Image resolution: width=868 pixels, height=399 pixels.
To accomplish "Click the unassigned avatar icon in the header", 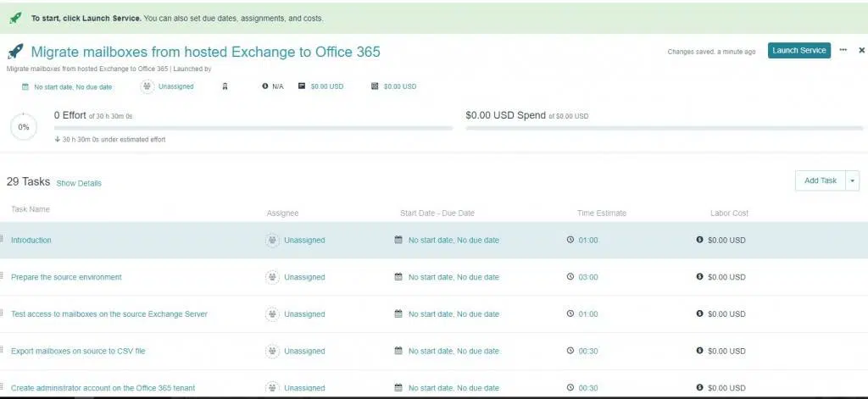I will tap(147, 86).
